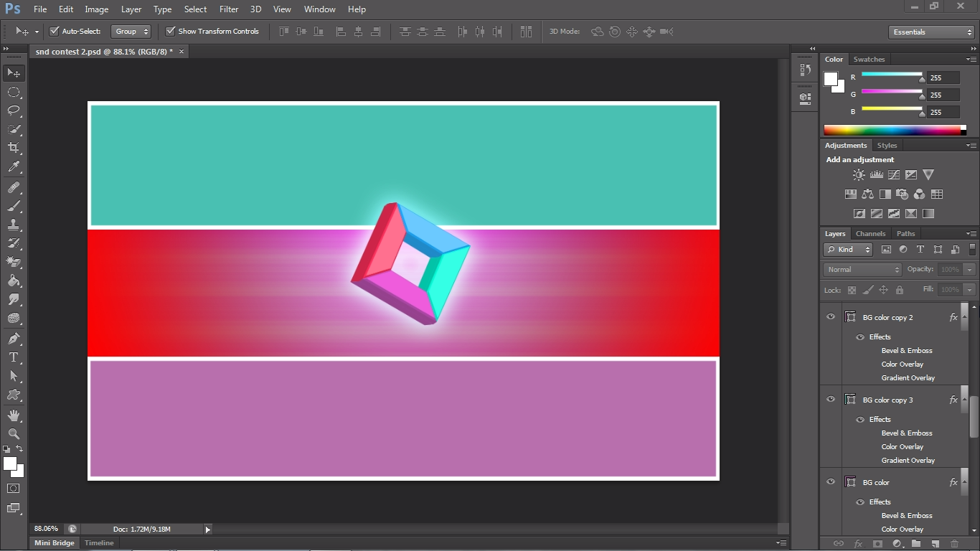Select the Pen tool
Image resolution: width=980 pixels, height=551 pixels.
[x=14, y=339]
